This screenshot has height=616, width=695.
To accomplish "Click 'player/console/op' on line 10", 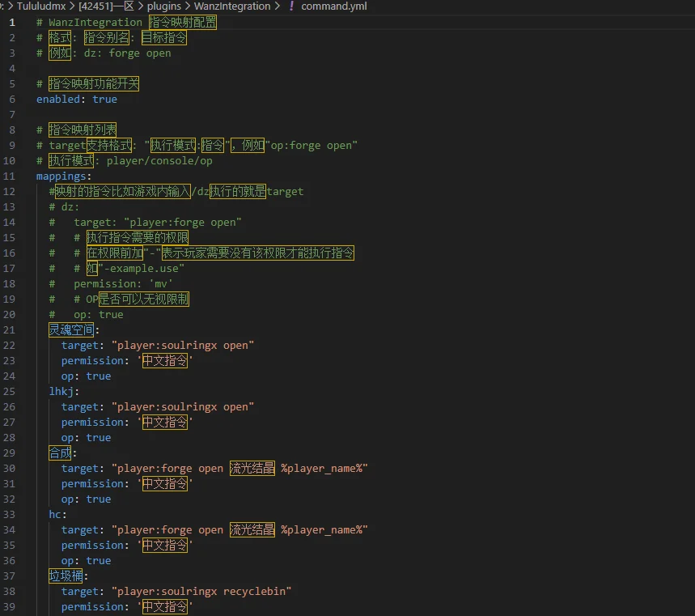I will click(159, 161).
